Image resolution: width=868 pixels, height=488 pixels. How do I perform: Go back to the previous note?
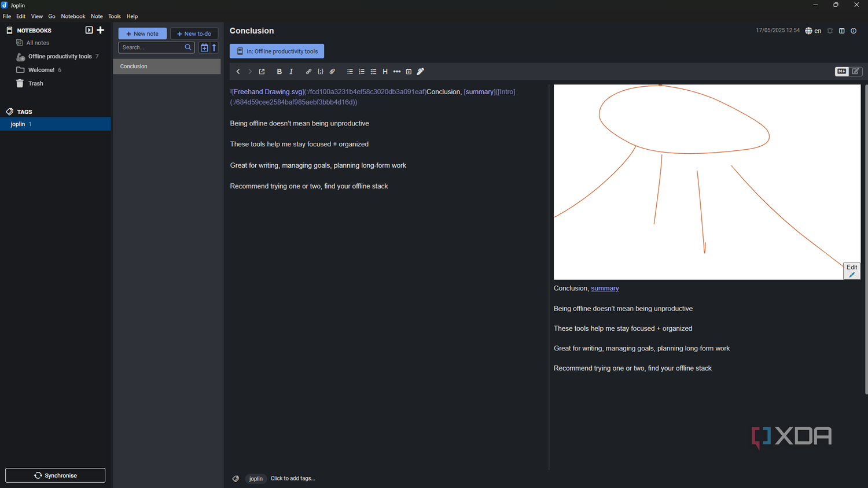coord(238,72)
